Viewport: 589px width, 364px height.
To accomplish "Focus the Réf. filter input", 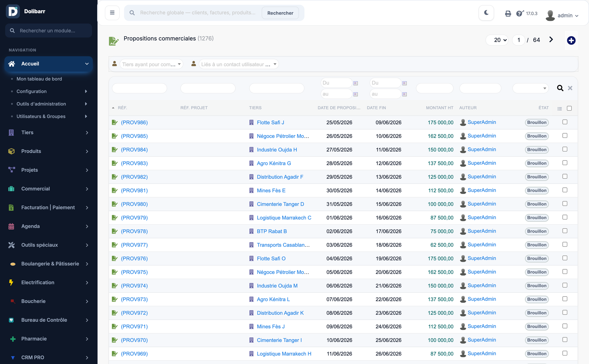I will tap(139, 88).
